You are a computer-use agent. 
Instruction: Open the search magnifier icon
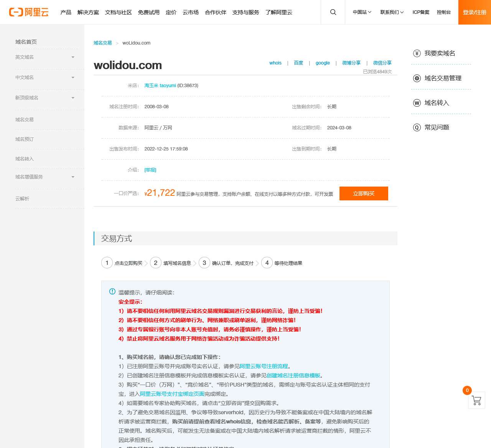pos(333,12)
